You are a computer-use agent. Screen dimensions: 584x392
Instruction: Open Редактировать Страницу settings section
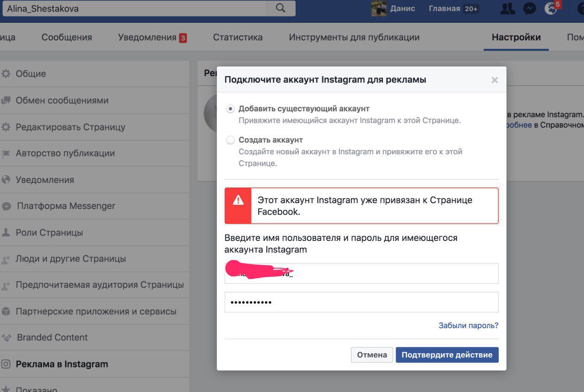coord(94,127)
